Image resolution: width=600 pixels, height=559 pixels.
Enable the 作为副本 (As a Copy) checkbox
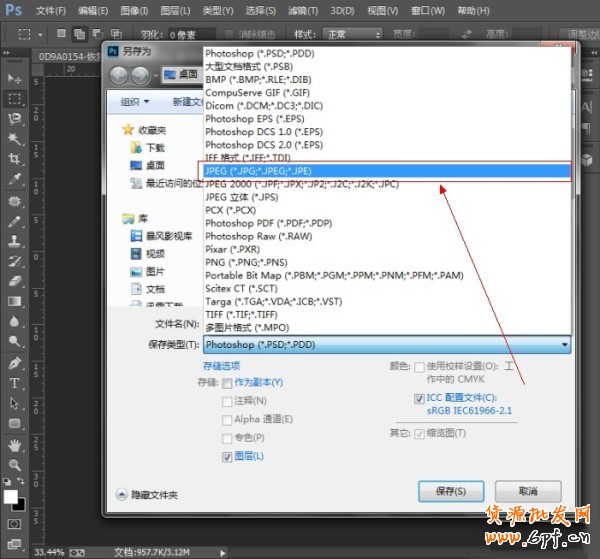point(228,383)
